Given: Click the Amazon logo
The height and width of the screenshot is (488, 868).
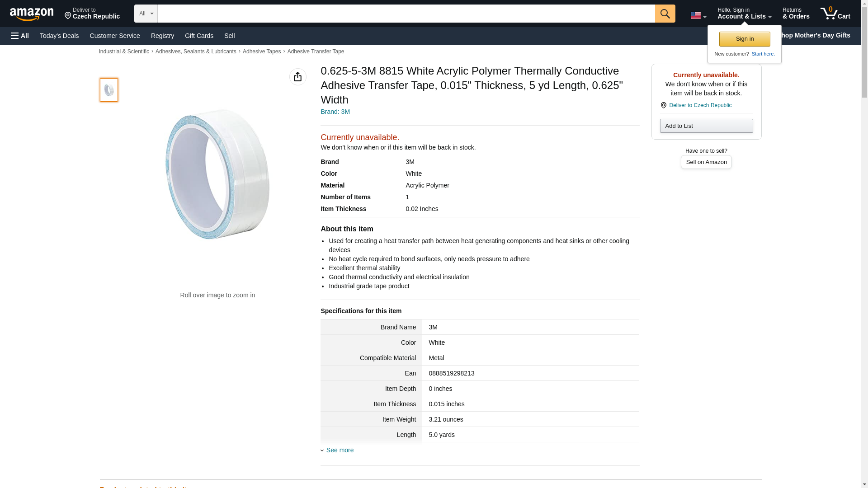Looking at the screenshot, I should 32,14.
